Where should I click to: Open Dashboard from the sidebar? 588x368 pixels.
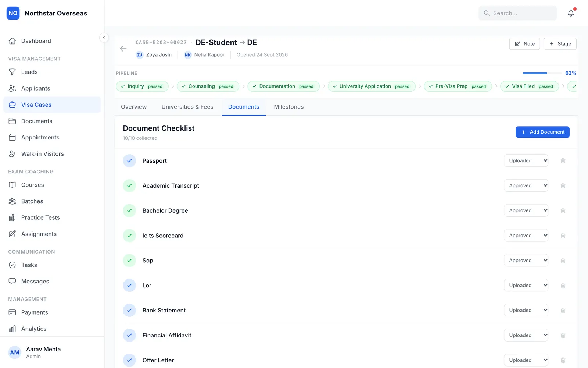[x=52, y=41]
